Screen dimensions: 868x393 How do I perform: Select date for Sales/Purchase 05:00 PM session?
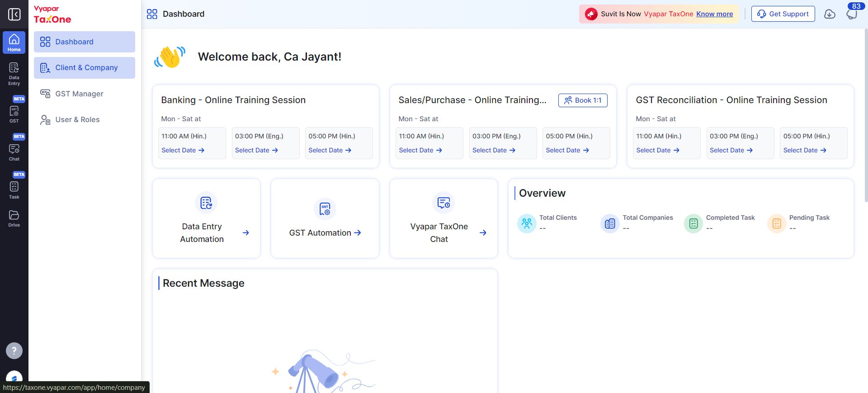coord(567,150)
